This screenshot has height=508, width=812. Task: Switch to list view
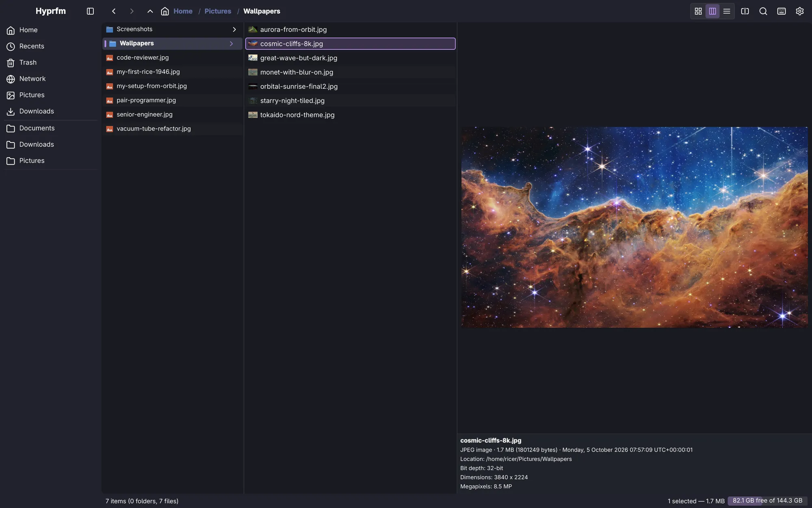[x=727, y=11]
